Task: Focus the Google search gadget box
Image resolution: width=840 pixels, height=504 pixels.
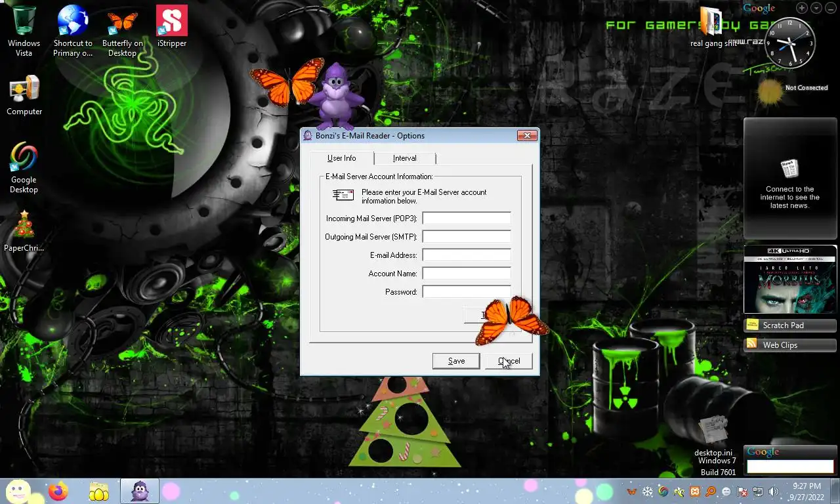Action: [x=790, y=467]
